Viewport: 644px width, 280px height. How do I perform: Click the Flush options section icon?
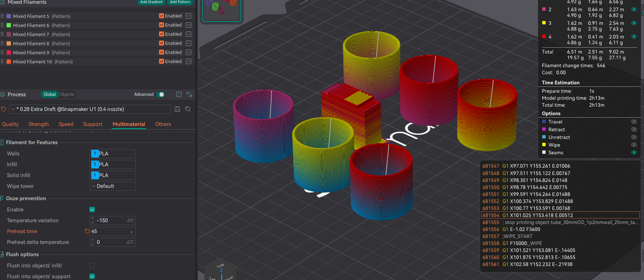click(2, 254)
